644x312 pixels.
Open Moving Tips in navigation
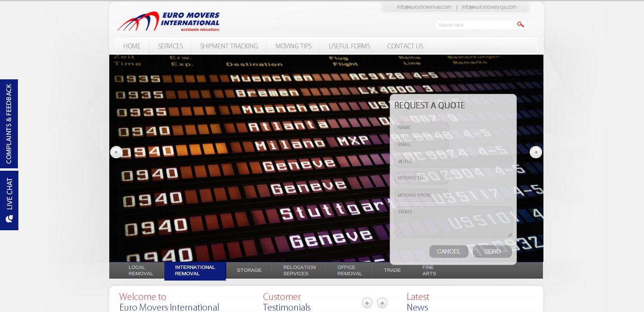[293, 46]
